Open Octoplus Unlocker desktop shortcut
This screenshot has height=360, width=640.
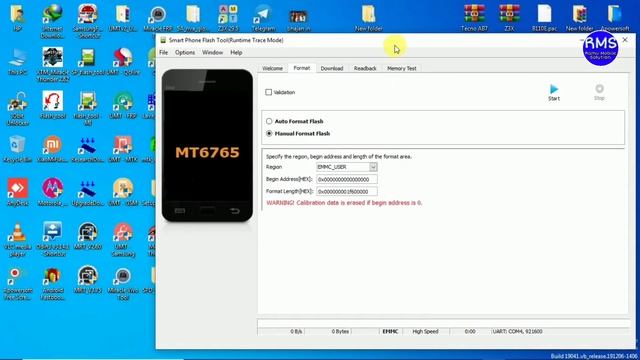pos(17,108)
